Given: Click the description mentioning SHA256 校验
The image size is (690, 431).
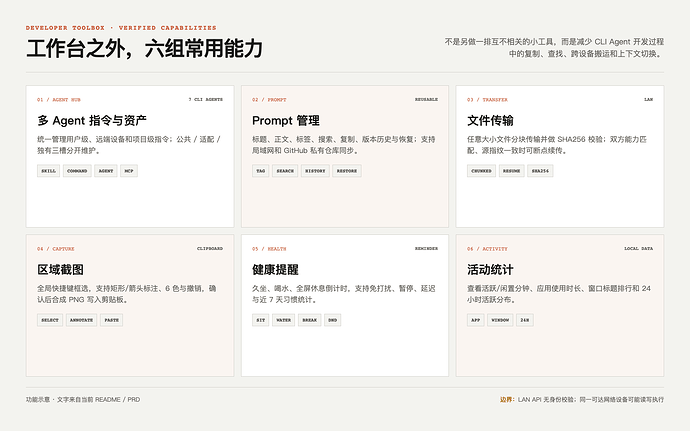Looking at the screenshot, I should 557,145.
